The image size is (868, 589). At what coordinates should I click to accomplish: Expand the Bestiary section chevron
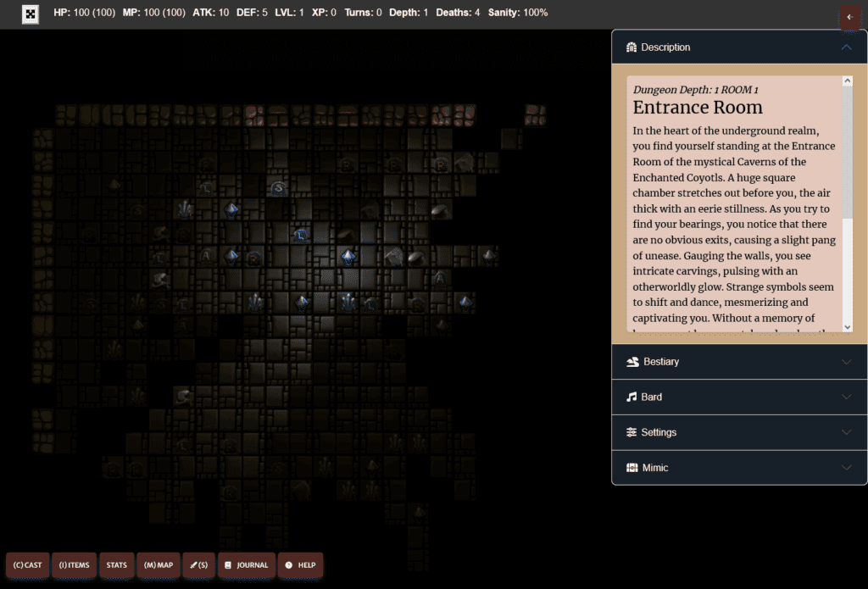point(846,361)
